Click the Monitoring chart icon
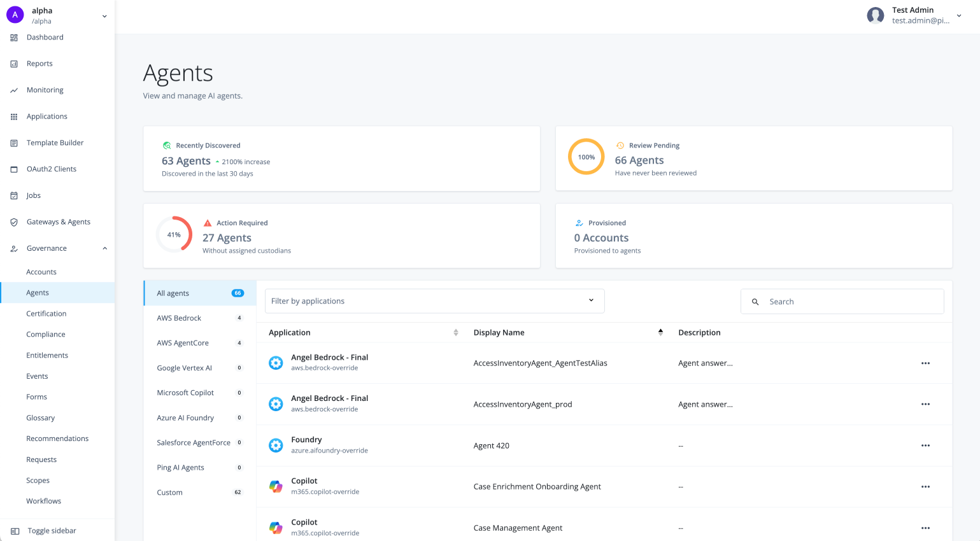This screenshot has width=980, height=541. coord(14,90)
